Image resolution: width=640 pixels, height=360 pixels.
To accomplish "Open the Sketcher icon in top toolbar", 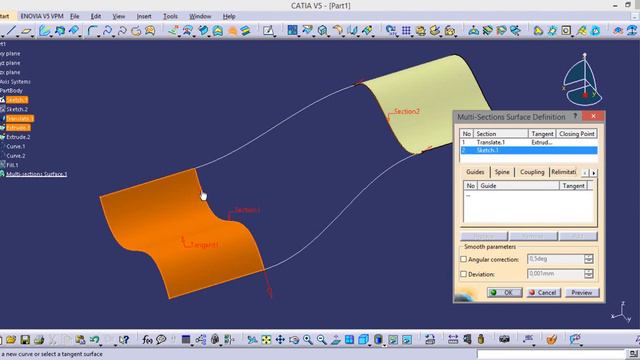I will (268, 31).
